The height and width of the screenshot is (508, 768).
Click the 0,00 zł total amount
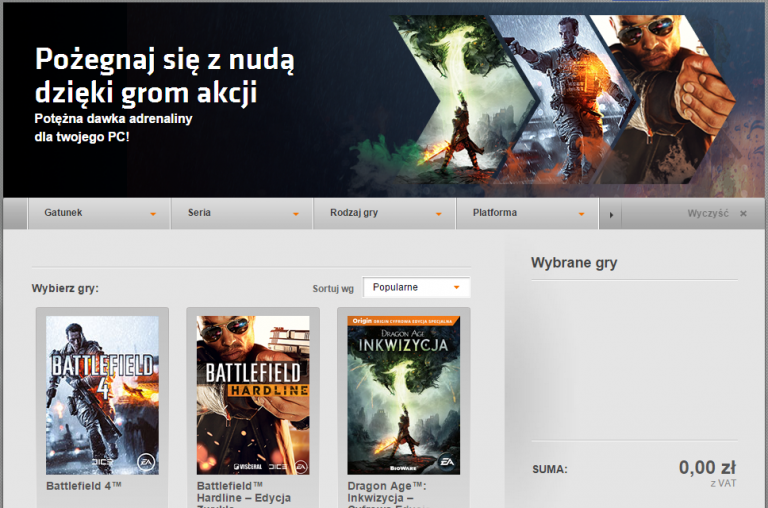[707, 467]
